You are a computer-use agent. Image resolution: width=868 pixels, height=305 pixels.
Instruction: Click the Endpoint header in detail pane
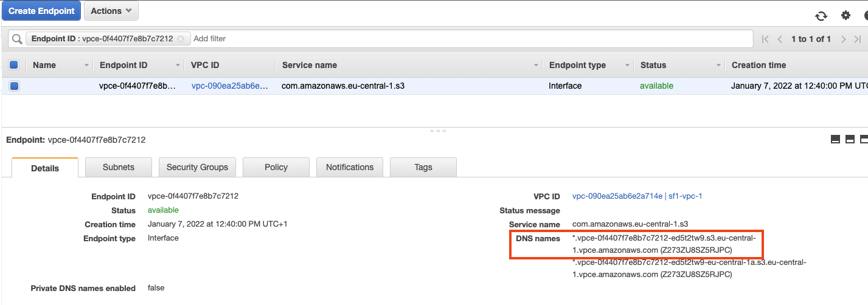point(75,140)
